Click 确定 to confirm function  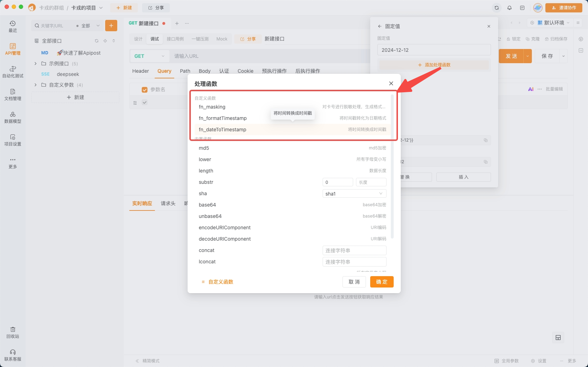[x=382, y=282]
